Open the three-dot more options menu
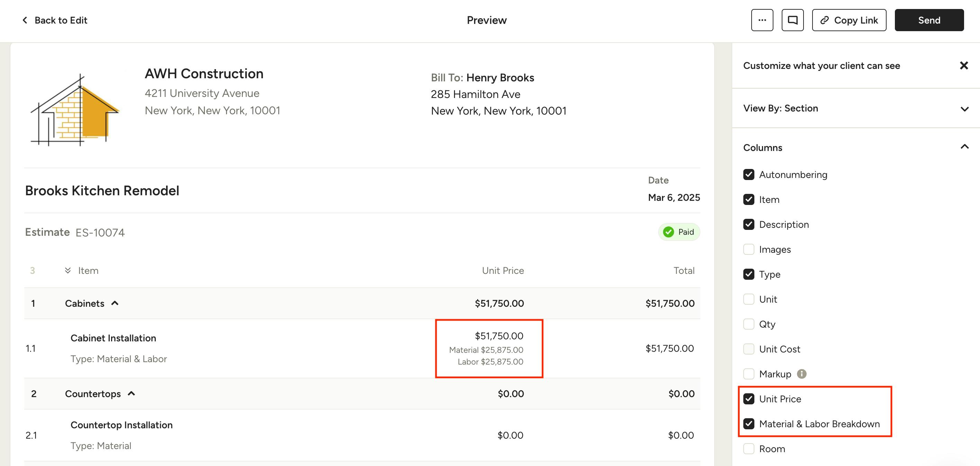This screenshot has width=980, height=466. click(x=762, y=20)
